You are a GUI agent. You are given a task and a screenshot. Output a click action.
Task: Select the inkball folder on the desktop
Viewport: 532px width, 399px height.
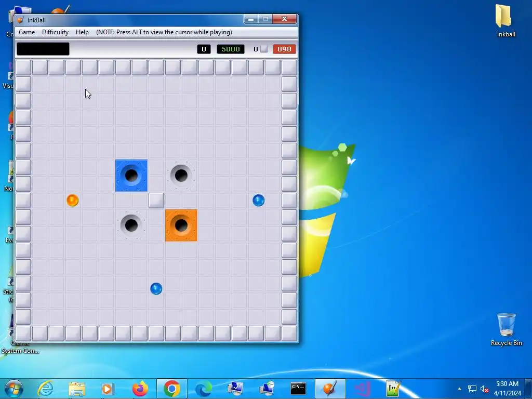(506, 20)
